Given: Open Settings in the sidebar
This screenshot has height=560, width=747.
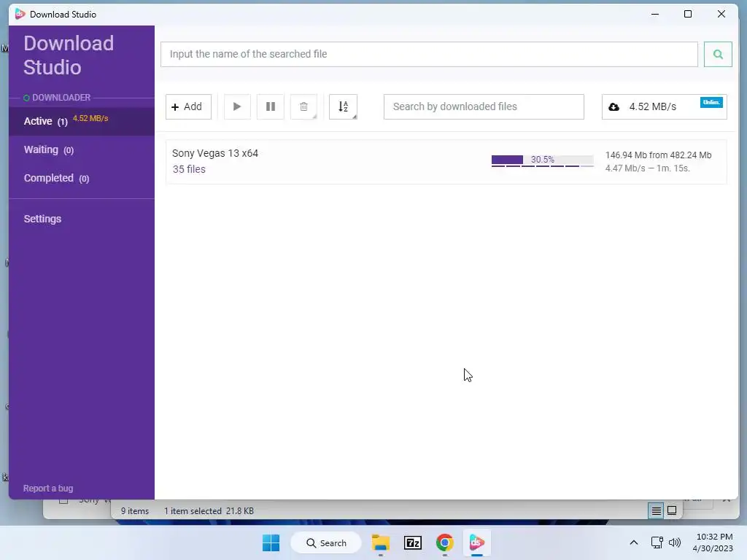Looking at the screenshot, I should (42, 219).
